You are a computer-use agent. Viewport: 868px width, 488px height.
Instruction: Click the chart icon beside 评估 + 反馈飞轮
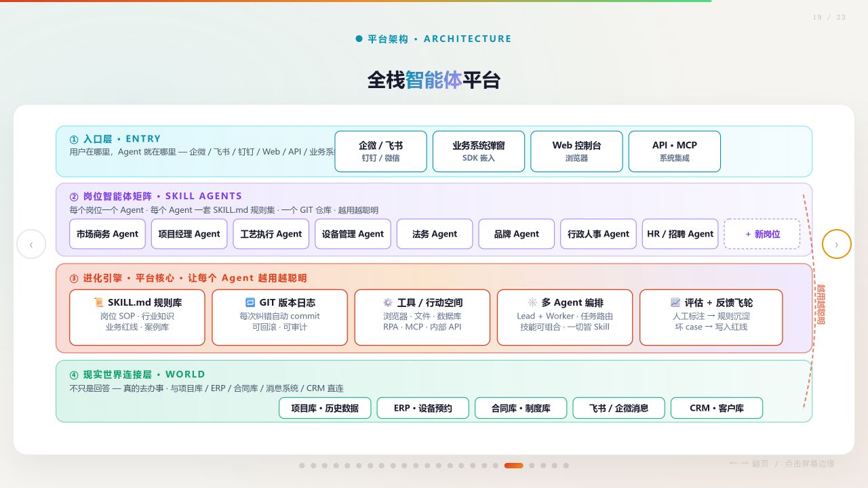pyautogui.click(x=675, y=302)
